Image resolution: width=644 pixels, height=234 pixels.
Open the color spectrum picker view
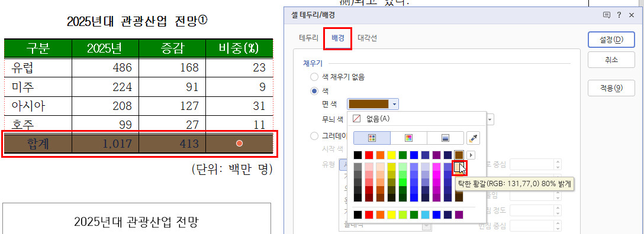point(408,138)
